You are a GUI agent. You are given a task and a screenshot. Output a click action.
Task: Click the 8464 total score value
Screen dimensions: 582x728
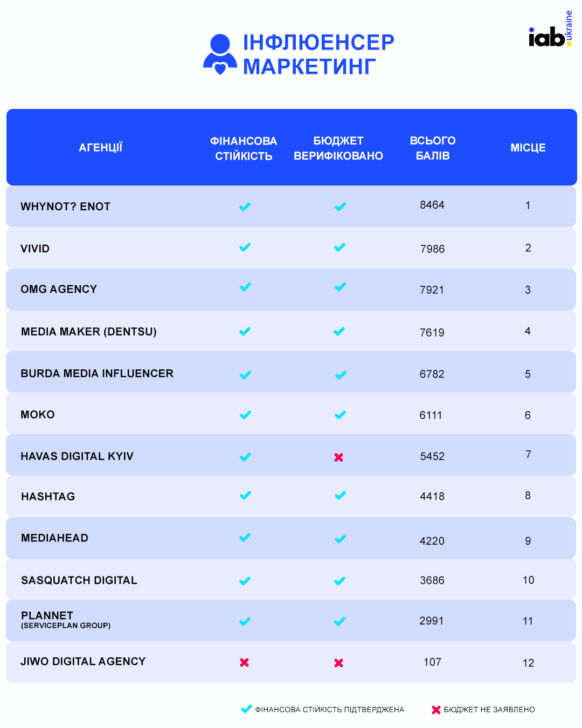[432, 205]
